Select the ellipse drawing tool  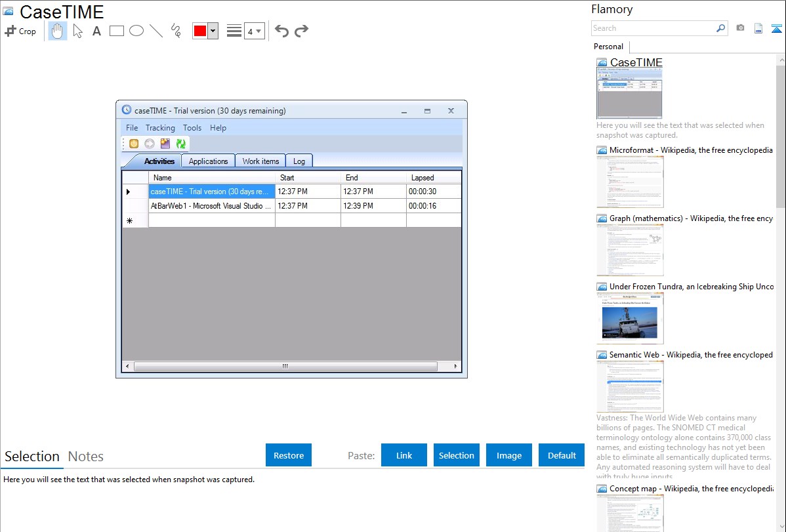[136, 31]
